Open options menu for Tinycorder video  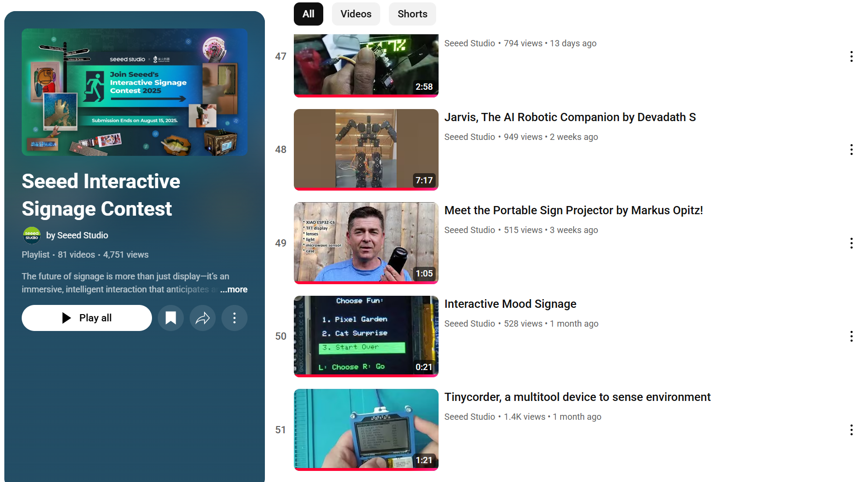pos(851,430)
